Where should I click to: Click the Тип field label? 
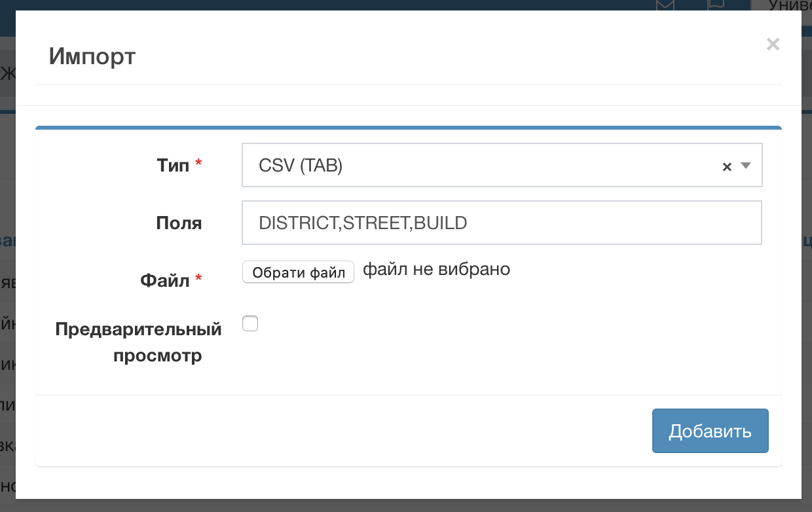click(x=173, y=166)
